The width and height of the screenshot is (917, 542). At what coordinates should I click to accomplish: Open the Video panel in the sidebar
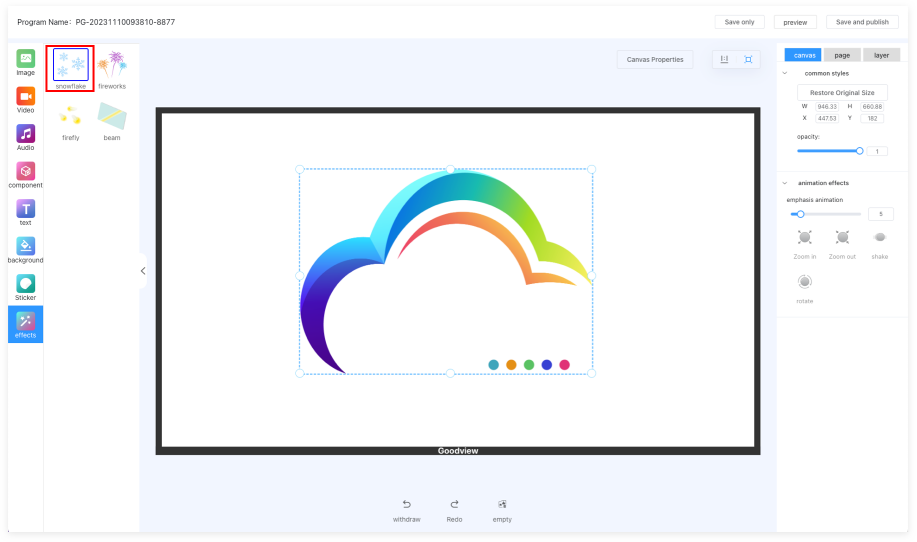tap(25, 100)
